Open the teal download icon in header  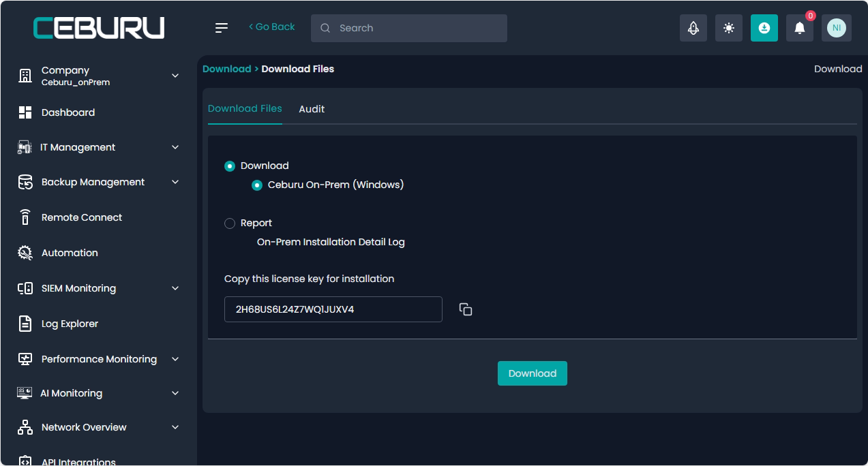point(764,28)
